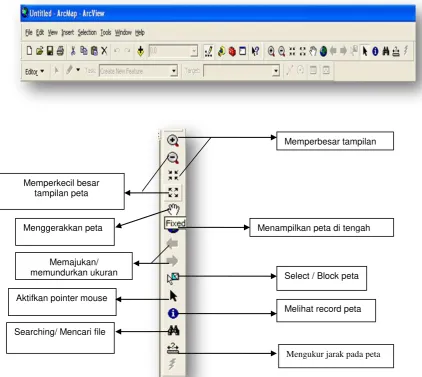Click Find binoculars on the vertical toolbar
The width and height of the screenshot is (422, 377).
173,330
